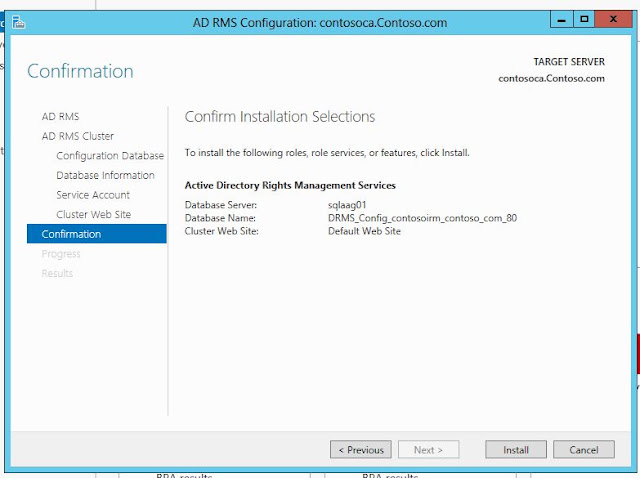Start installation with the Install button

pos(516,449)
